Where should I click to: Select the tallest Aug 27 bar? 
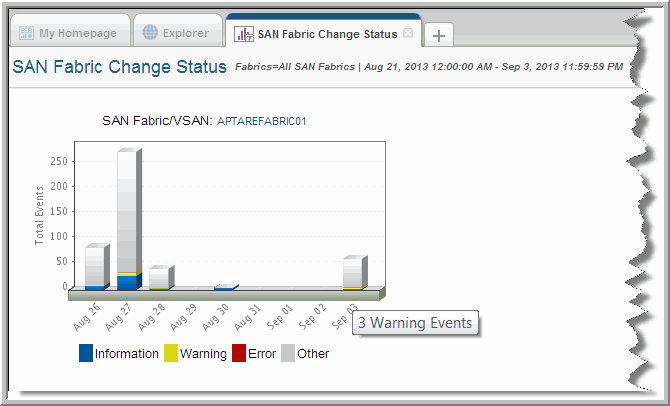pos(127,215)
